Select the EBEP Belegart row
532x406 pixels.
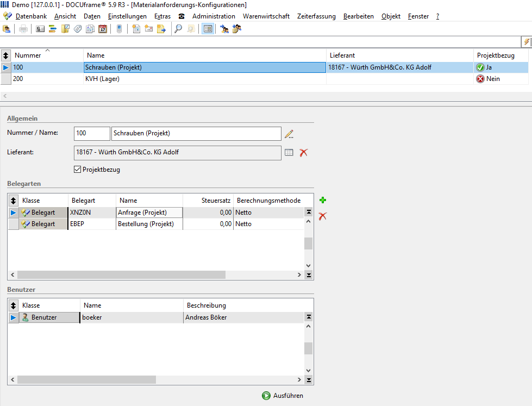tap(156, 224)
